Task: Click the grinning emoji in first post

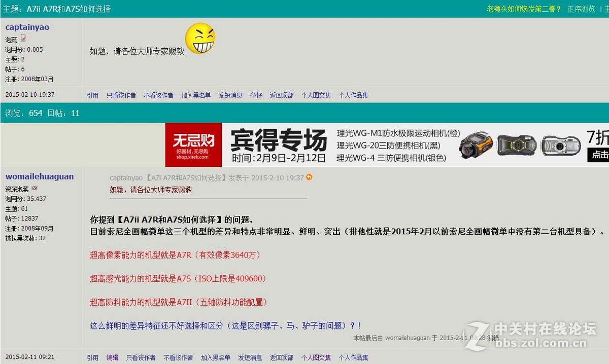Action: [x=200, y=39]
